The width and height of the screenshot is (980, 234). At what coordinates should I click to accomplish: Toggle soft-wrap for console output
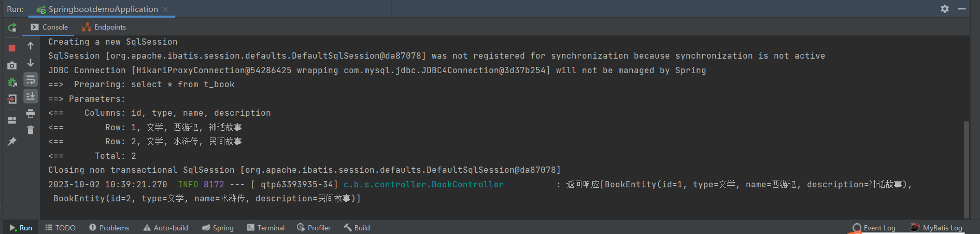[31, 79]
